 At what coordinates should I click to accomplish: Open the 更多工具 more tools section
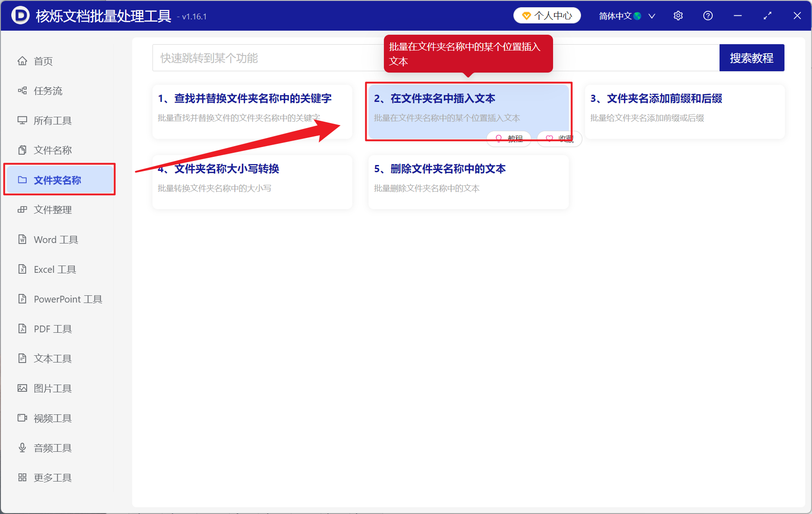point(52,477)
